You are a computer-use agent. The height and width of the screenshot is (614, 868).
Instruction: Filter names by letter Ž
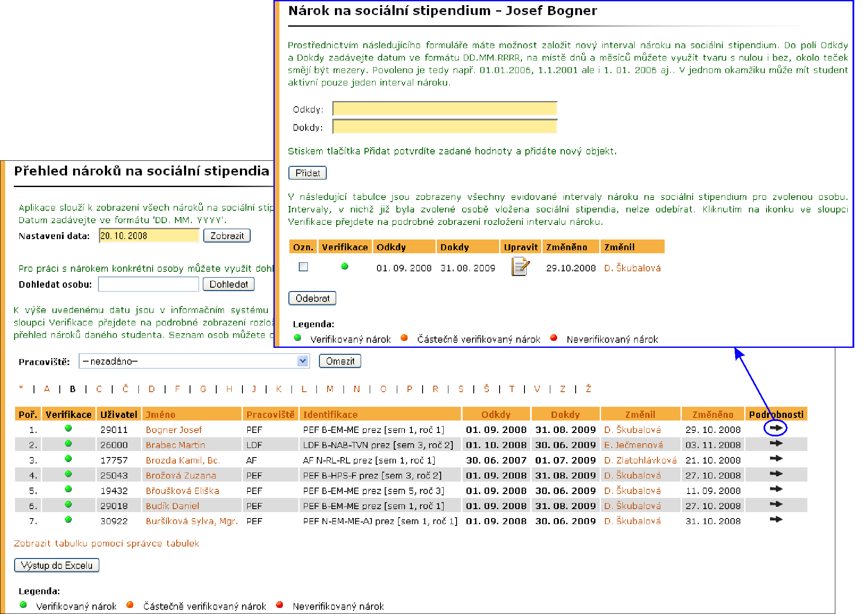pos(588,389)
